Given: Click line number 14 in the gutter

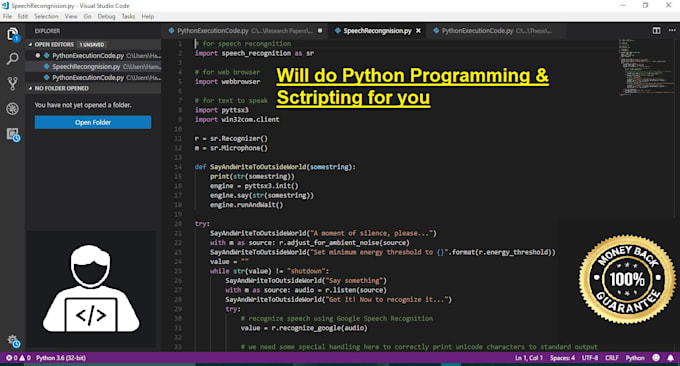Looking at the screenshot, I should tap(178, 167).
